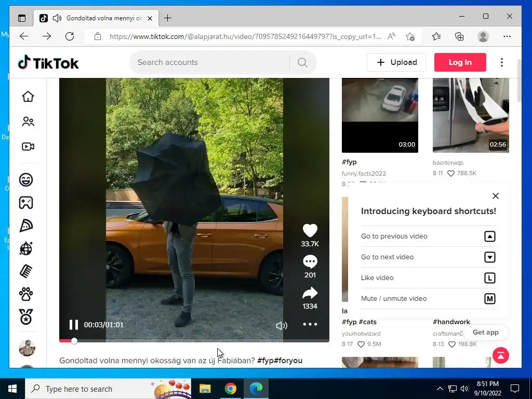Mute the video speaker icon
The height and width of the screenshot is (399, 532).
click(x=281, y=326)
